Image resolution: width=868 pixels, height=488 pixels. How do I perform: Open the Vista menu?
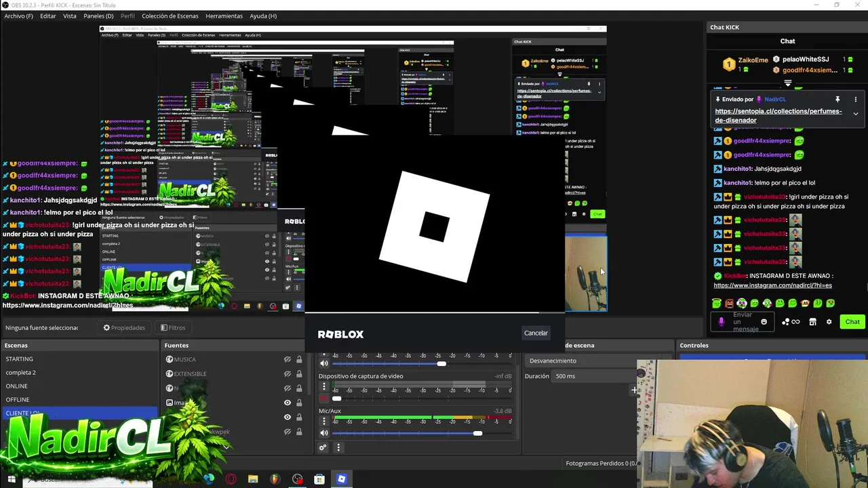pyautogui.click(x=70, y=16)
